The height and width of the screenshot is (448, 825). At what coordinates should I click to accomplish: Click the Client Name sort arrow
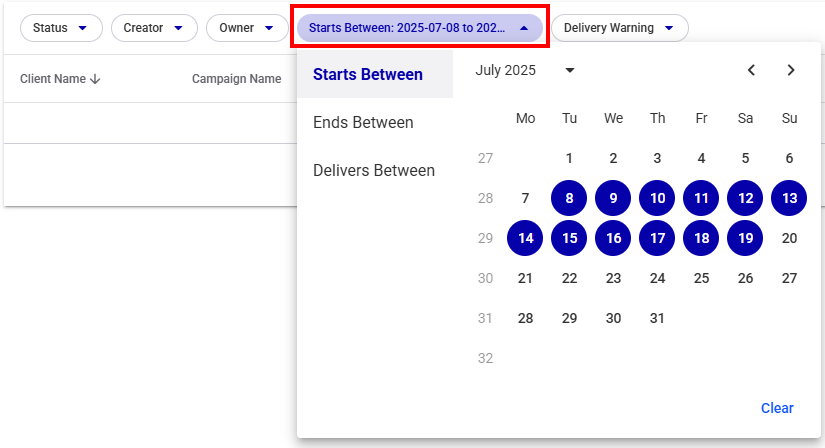tap(96, 79)
